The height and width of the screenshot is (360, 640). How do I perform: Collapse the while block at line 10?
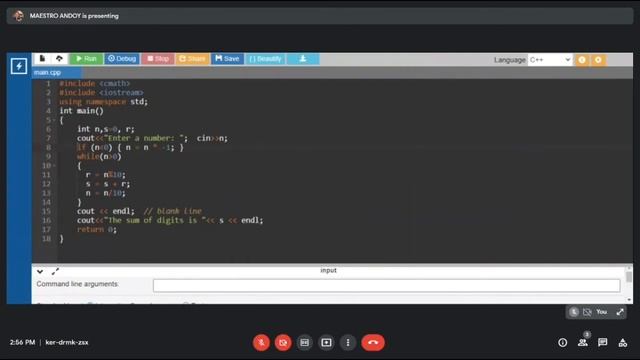click(54, 166)
